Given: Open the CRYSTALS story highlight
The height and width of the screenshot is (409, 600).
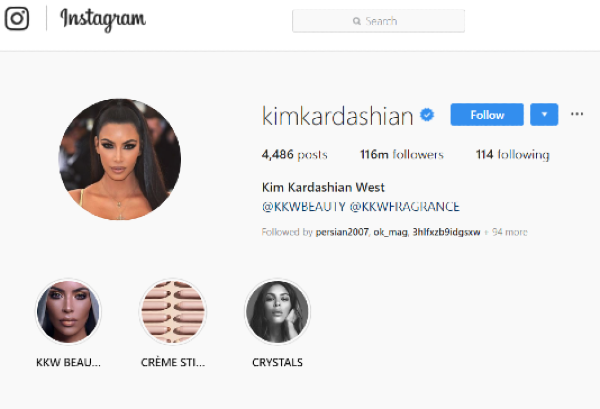Looking at the screenshot, I should pyautogui.click(x=277, y=311).
